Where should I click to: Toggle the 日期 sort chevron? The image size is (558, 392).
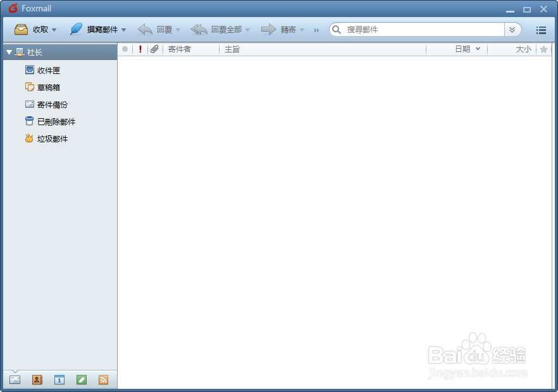pyautogui.click(x=478, y=49)
